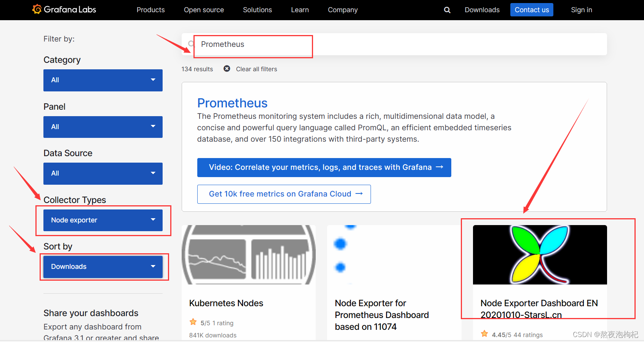The width and height of the screenshot is (644, 342).
Task: Click the Share your dashboards heading
Action: pyautogui.click(x=91, y=313)
